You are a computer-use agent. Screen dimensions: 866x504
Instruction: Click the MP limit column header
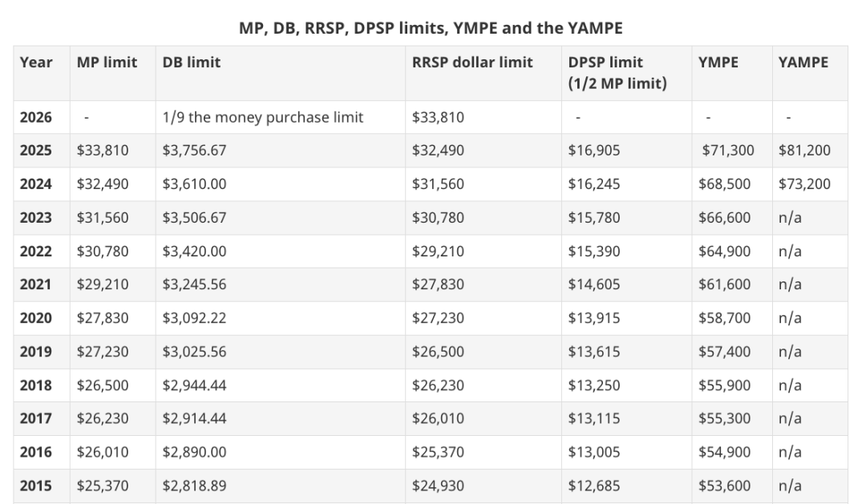[107, 62]
